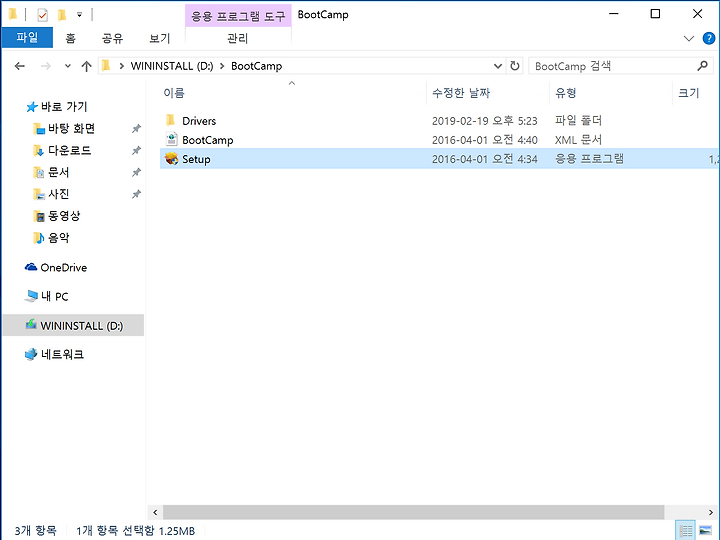Viewport: 720px width, 540px height.
Task: Expand the chevron before BootCamp in address bar
Action: (x=222, y=66)
